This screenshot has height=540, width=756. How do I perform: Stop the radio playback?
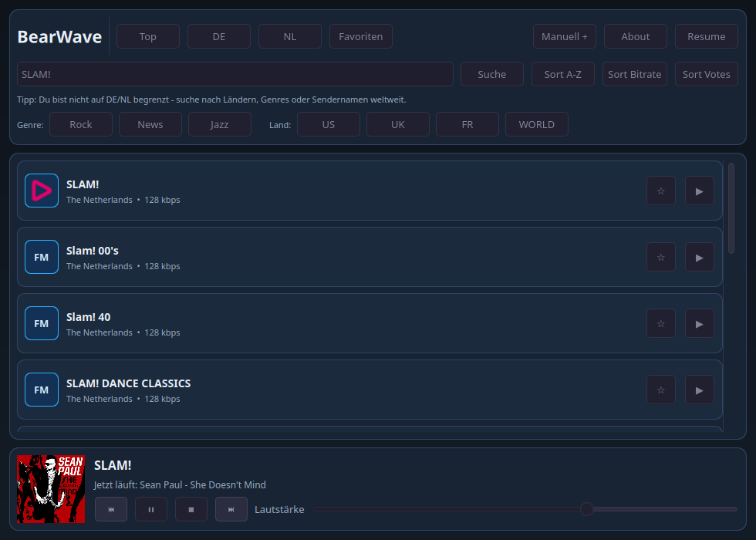pos(191,509)
